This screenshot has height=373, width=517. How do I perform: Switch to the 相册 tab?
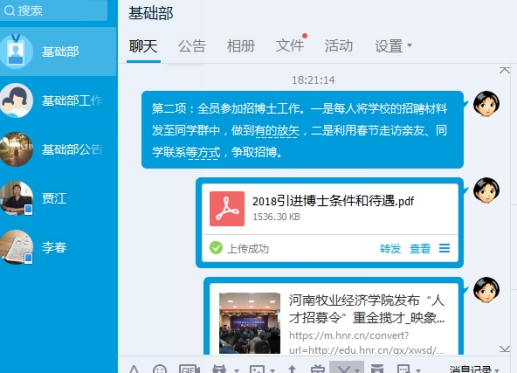point(241,46)
